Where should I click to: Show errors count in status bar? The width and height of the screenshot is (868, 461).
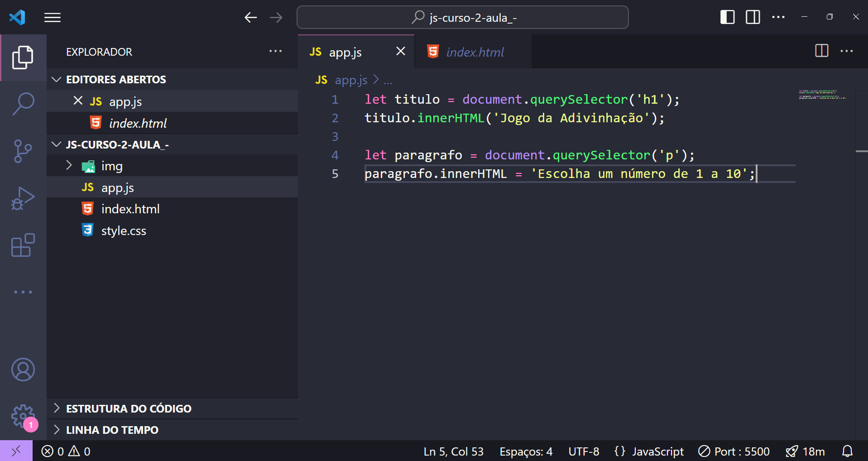53,451
